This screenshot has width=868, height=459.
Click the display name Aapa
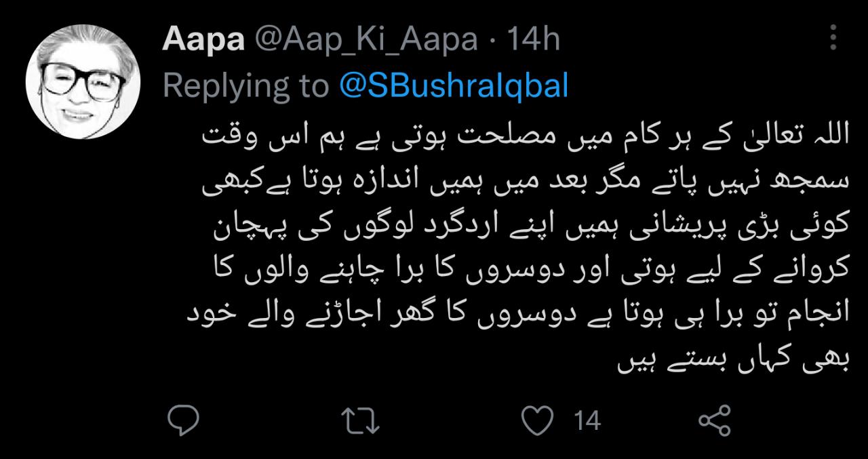click(x=203, y=40)
